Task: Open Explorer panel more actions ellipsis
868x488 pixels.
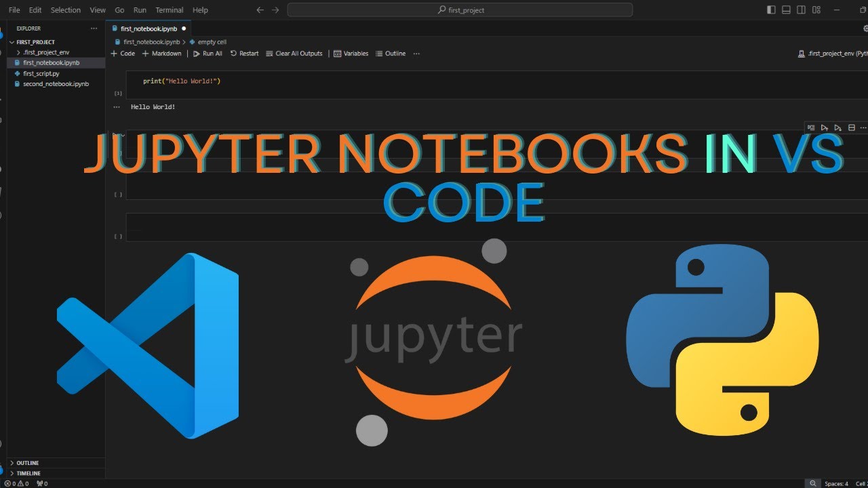Action: point(94,28)
